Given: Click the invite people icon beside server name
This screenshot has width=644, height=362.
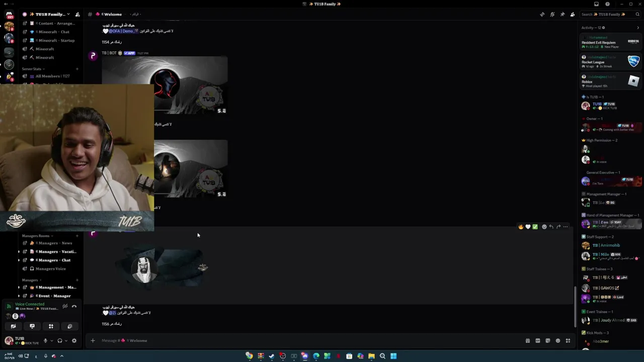Looking at the screenshot, I should coord(77,14).
